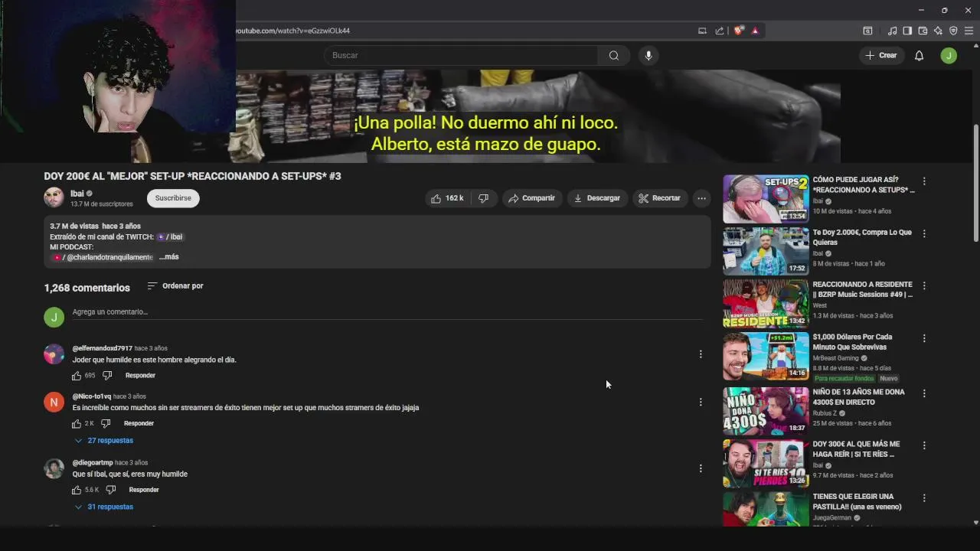Screen dimensions: 980x551
Task: Click the install app icon in address bar
Action: tap(702, 31)
